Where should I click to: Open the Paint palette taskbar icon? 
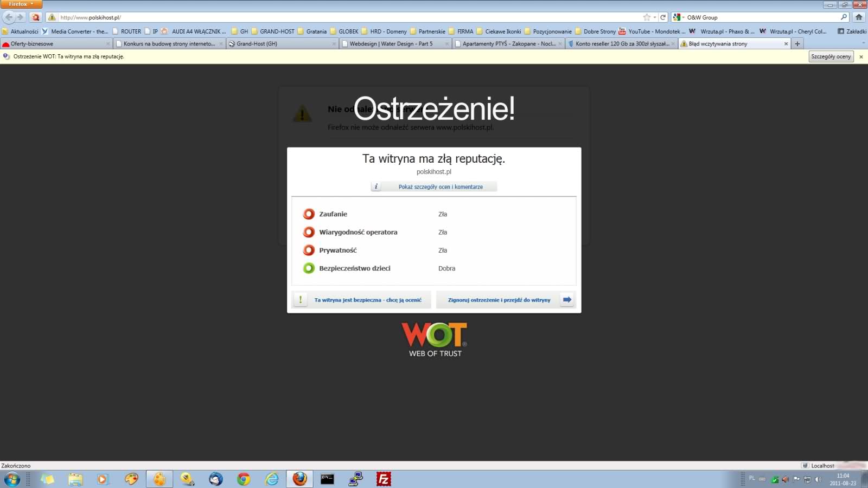point(131,479)
